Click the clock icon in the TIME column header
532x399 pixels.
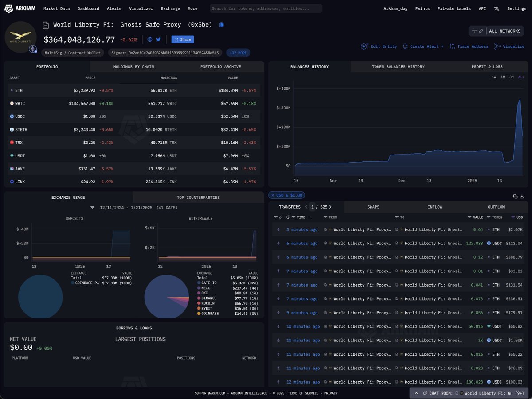coord(288,217)
